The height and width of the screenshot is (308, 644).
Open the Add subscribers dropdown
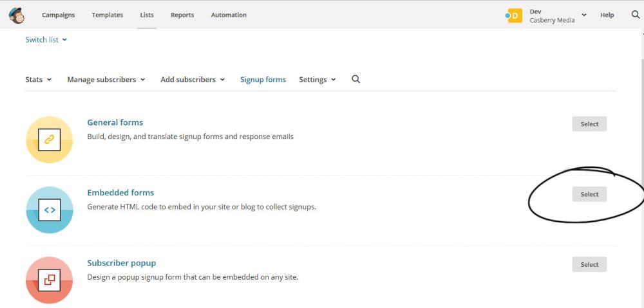coord(193,80)
